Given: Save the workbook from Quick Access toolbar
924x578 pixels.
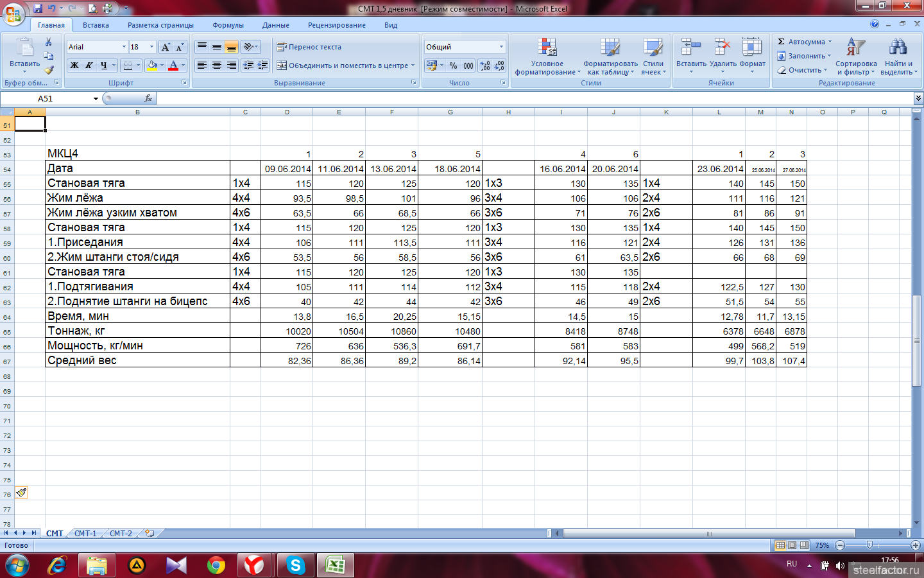Looking at the screenshot, I should tap(38, 8).
